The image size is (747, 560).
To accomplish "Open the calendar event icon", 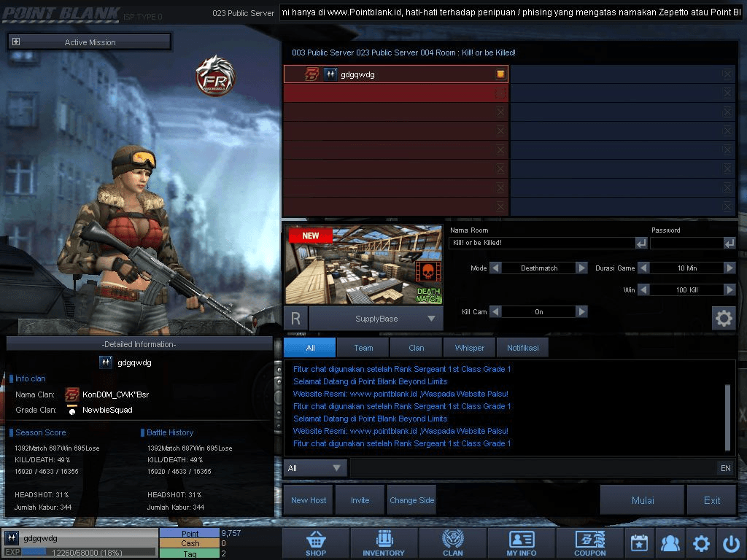I will pyautogui.click(x=639, y=542).
